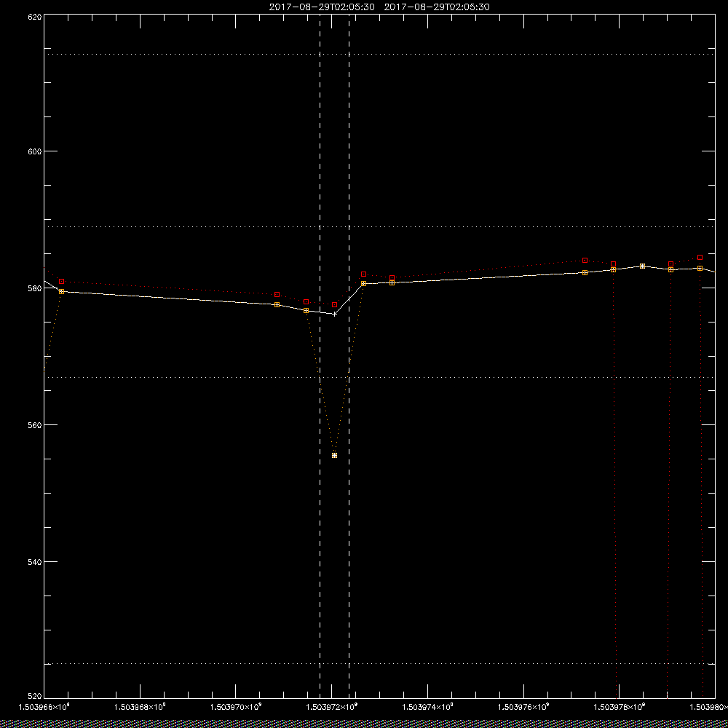728x728 pixels.
Task: Click the 600 y-axis label
Action: tap(35, 151)
